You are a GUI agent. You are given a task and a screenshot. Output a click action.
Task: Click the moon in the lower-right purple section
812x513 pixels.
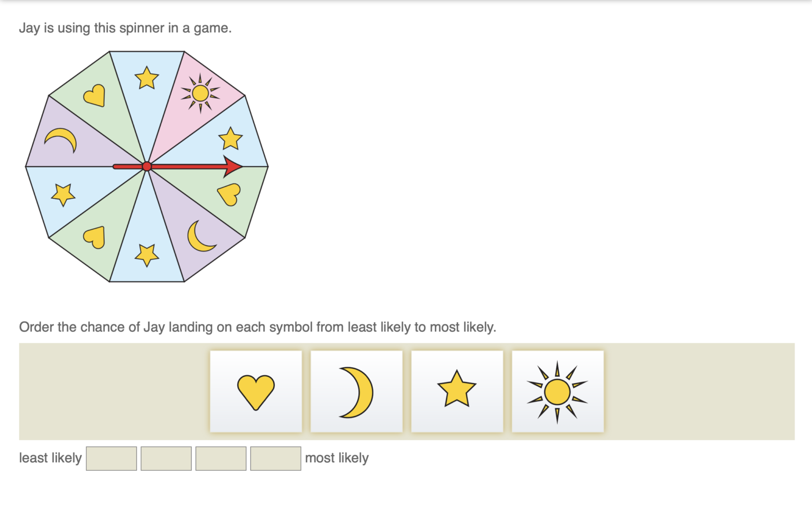(x=200, y=236)
